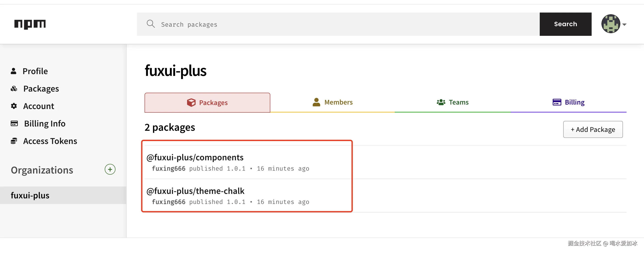
Task: Focus the Search packages input field
Action: point(348,24)
